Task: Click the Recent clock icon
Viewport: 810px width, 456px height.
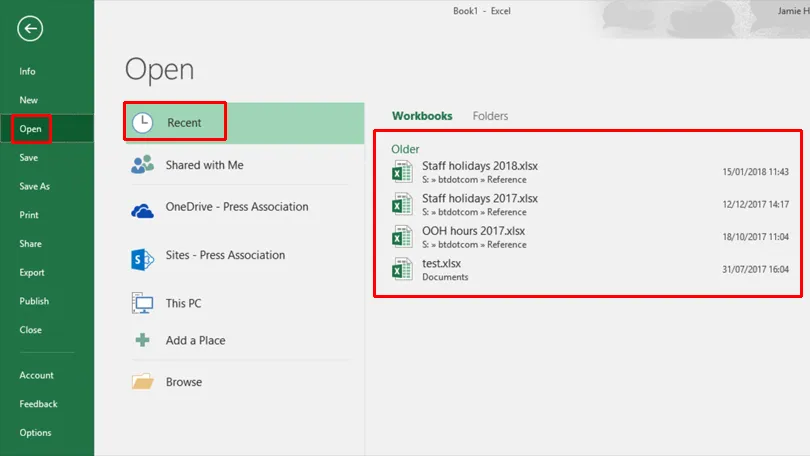Action: click(x=143, y=122)
